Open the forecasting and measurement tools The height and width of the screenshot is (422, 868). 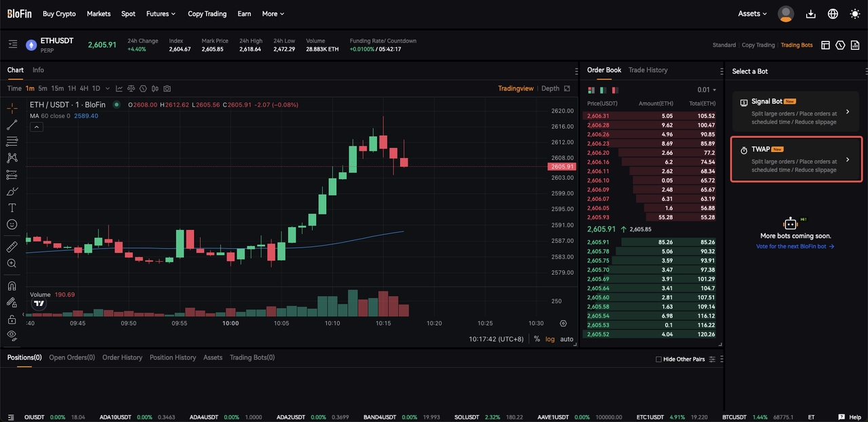[12, 174]
